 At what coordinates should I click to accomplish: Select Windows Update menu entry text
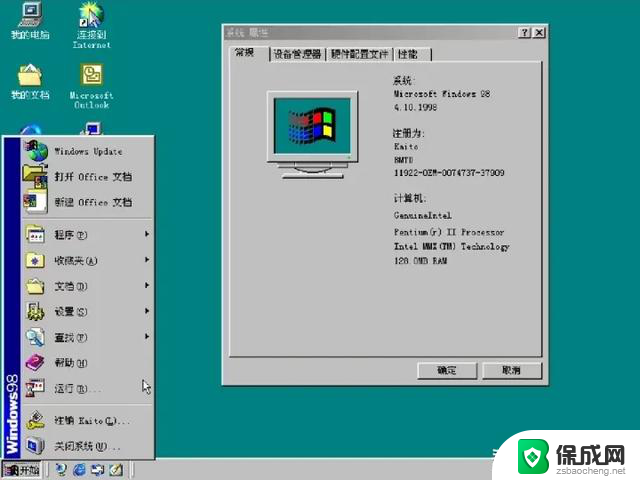[89, 151]
